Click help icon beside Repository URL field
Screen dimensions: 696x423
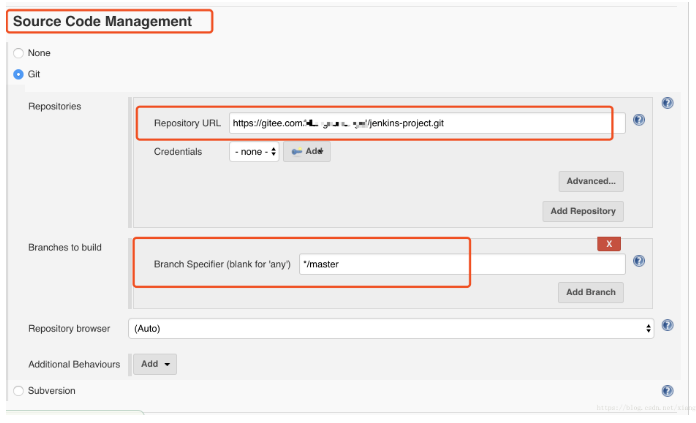[639, 120]
